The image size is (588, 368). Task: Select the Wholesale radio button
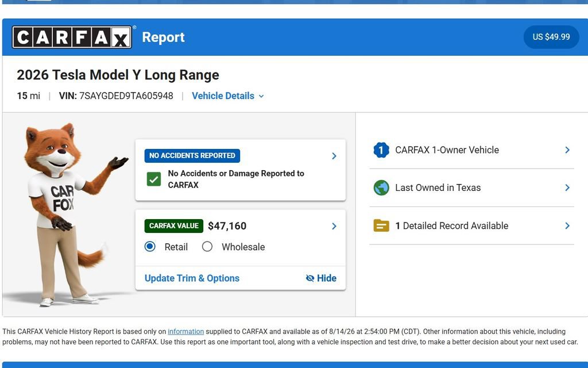coord(207,247)
